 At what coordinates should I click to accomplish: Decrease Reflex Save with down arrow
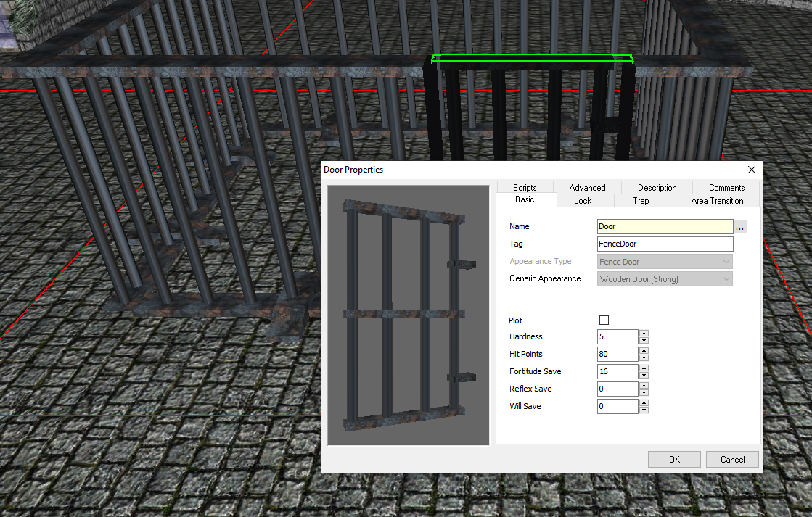[x=644, y=392]
